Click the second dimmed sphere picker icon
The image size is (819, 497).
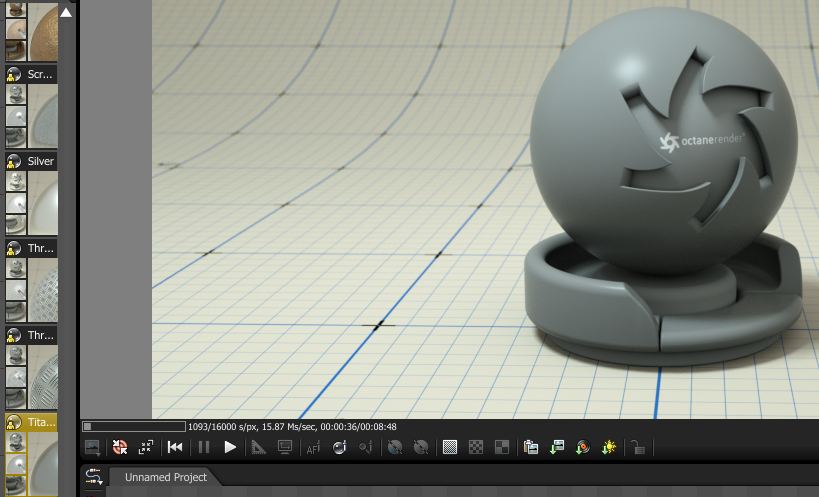[420, 447]
